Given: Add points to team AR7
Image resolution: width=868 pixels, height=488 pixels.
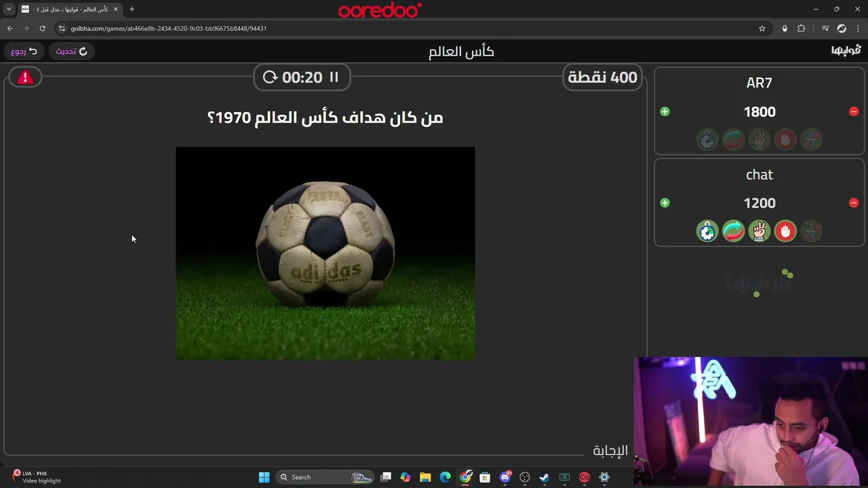Looking at the screenshot, I should [x=665, y=111].
